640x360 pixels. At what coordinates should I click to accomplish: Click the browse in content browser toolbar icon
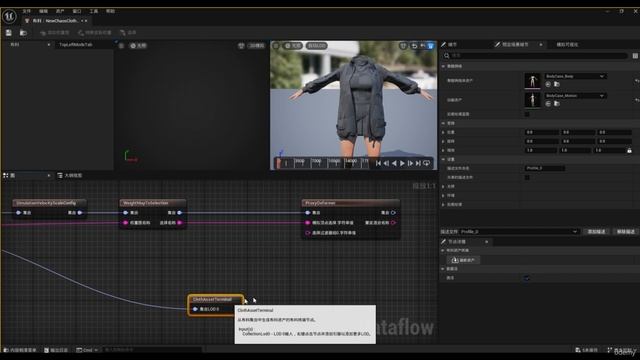[x=23, y=33]
